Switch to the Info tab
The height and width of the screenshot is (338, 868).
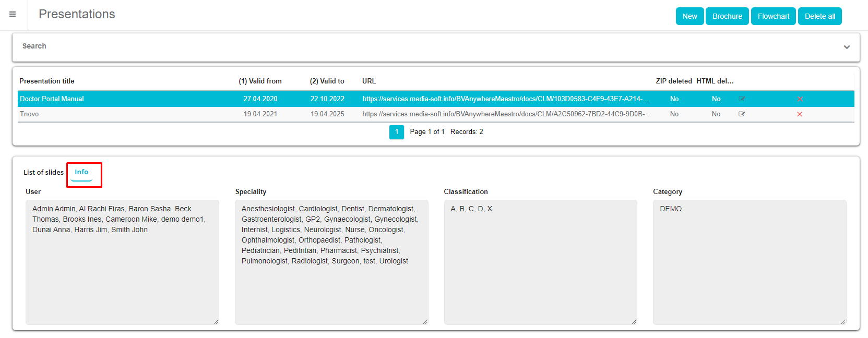pyautogui.click(x=81, y=172)
